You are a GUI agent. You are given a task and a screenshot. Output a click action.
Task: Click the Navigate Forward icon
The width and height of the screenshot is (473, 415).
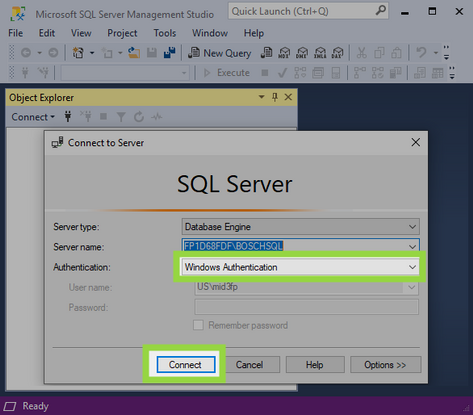[53, 53]
